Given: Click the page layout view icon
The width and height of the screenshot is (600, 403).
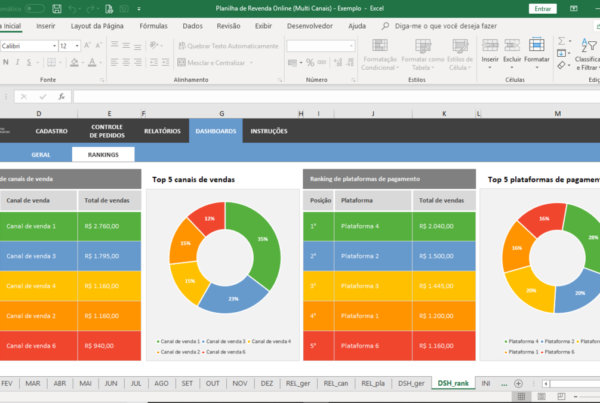Looking at the screenshot, I should coord(541,396).
